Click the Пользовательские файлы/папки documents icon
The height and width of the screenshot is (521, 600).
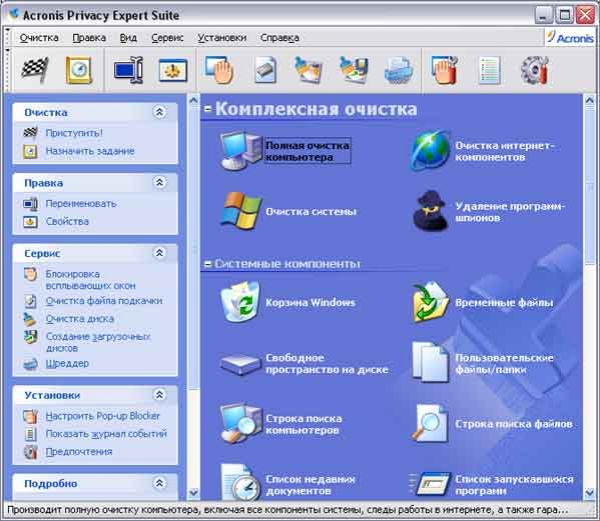[430, 363]
